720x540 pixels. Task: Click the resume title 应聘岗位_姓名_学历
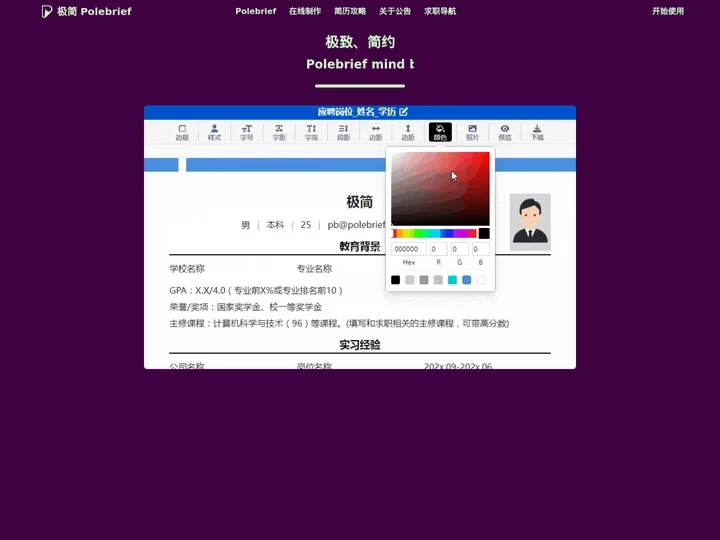356,112
